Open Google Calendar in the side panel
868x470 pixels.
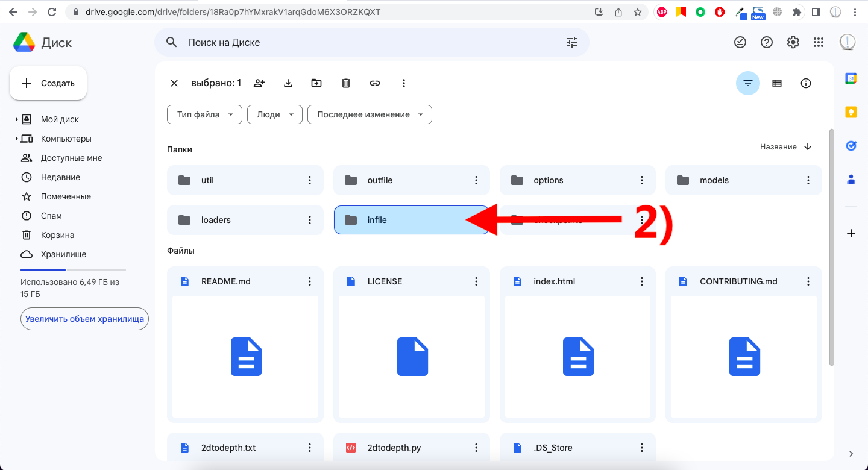tap(851, 78)
